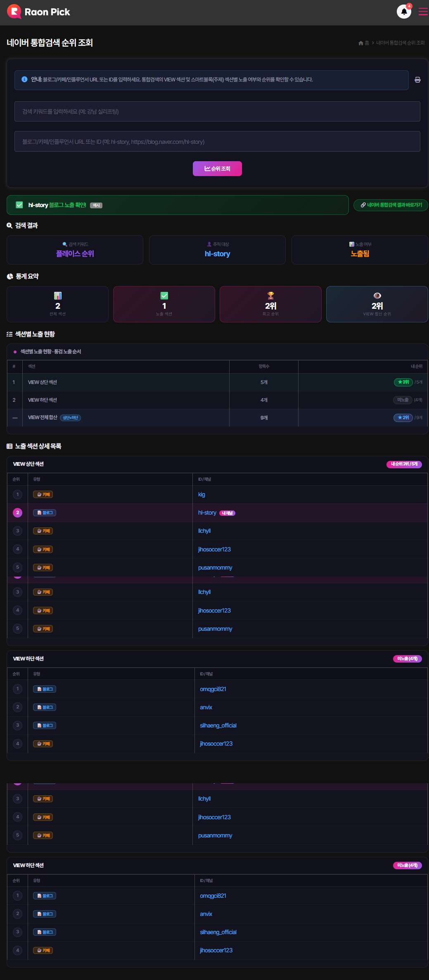
Task: Open 네이버 통합검색 결과 바로가기 link
Action: pyautogui.click(x=391, y=205)
